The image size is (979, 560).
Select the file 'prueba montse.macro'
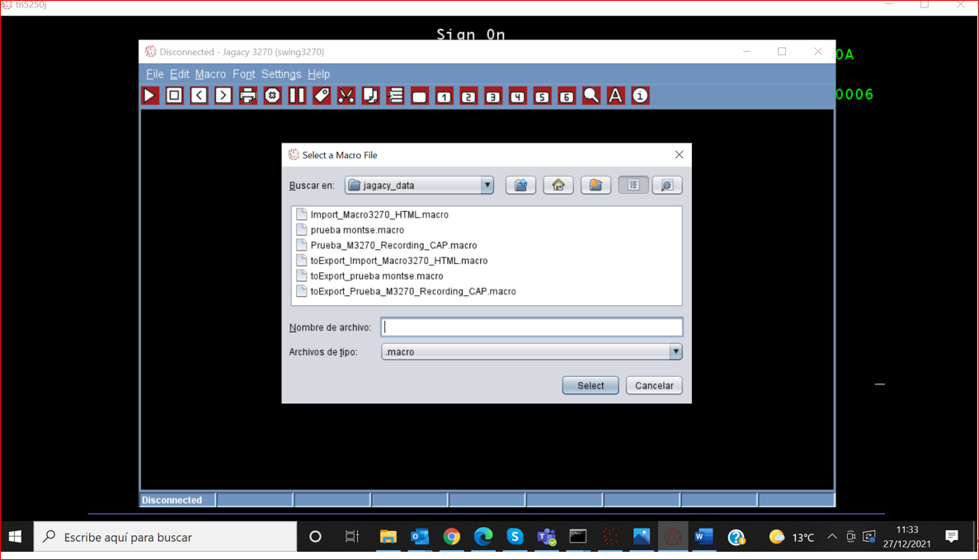coord(357,230)
